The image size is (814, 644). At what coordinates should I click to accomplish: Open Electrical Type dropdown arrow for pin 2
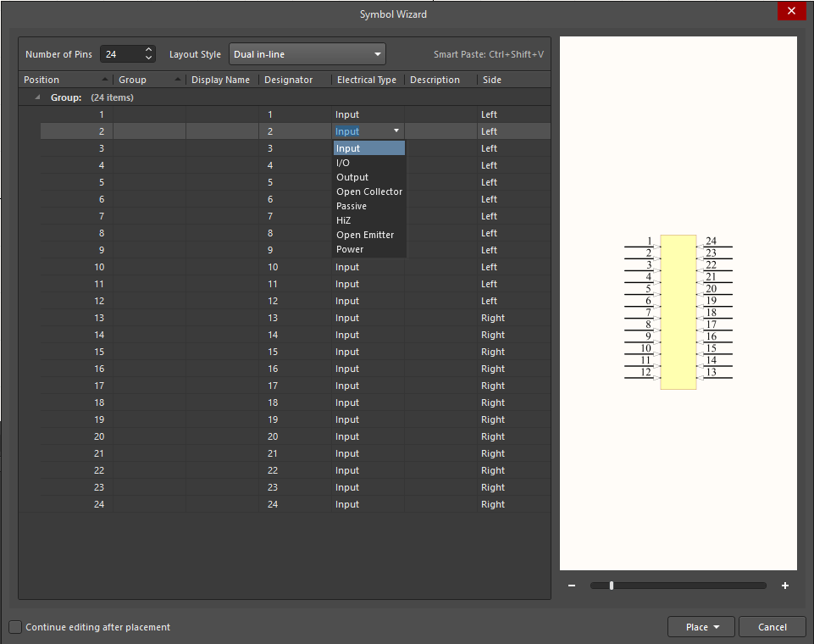(396, 130)
